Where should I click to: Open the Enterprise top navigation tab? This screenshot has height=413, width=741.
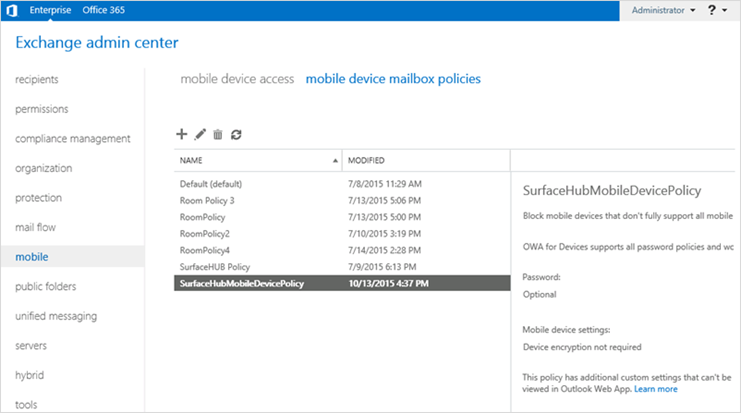51,10
